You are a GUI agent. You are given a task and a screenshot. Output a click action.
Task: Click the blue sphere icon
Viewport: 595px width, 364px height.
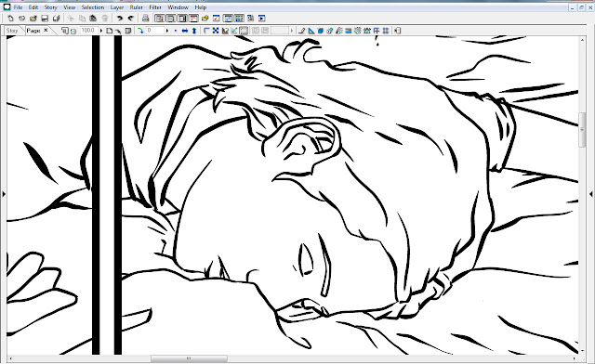320,31
